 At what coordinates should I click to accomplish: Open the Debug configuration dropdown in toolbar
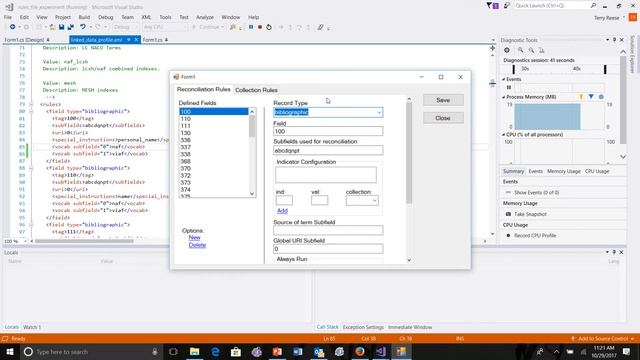pyautogui.click(x=125, y=27)
